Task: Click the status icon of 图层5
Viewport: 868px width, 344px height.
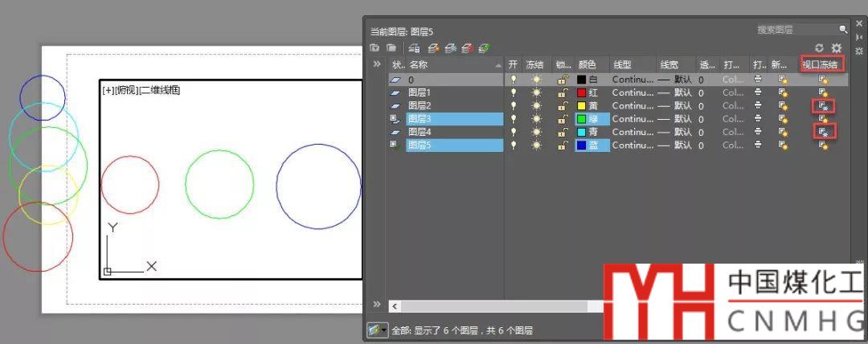Action: [x=396, y=145]
